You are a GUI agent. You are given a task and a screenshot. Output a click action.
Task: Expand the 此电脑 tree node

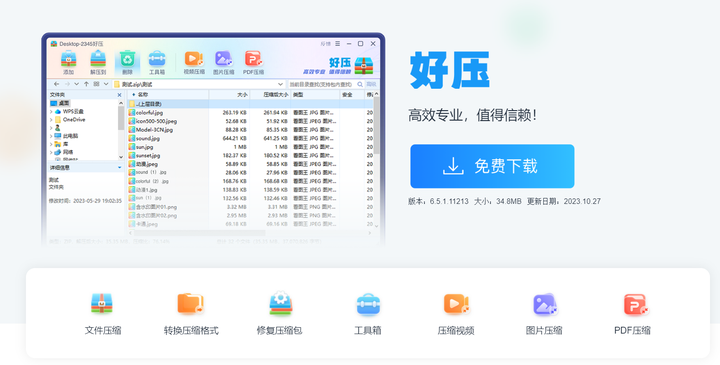click(51, 136)
